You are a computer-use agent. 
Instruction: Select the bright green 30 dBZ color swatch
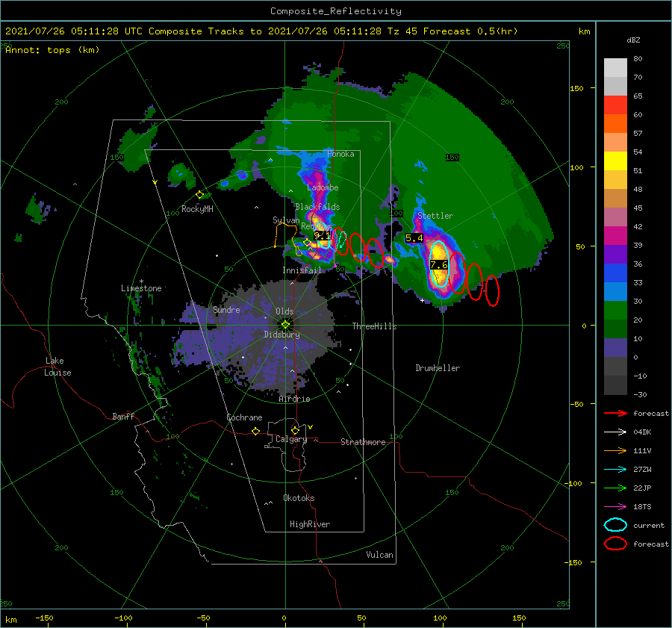(615, 311)
